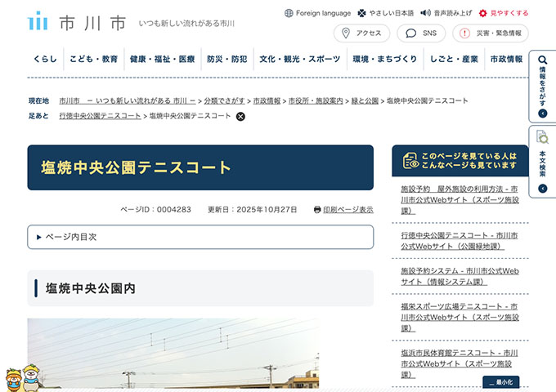Select the ページID：0004283 text
The width and height of the screenshot is (556, 392).
tap(155, 210)
